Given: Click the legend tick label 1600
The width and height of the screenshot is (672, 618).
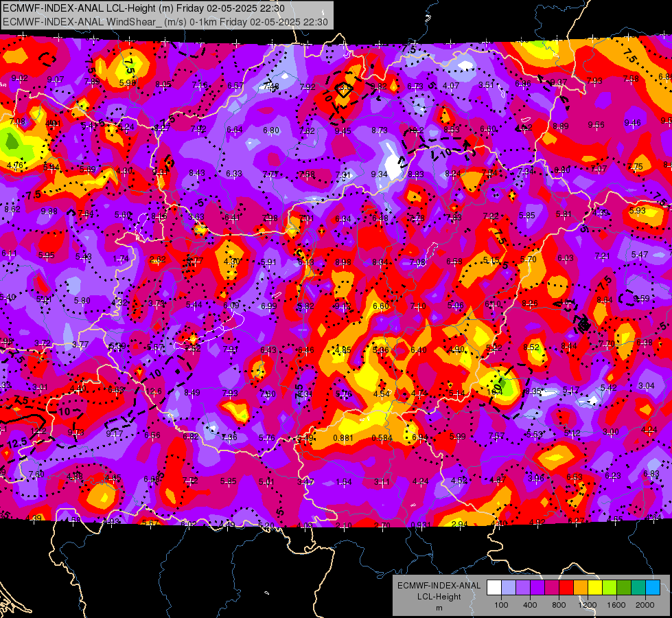Looking at the screenshot, I should click(616, 605).
